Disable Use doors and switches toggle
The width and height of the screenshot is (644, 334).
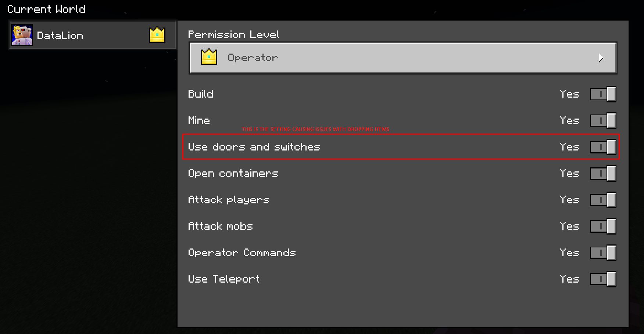[x=603, y=147]
